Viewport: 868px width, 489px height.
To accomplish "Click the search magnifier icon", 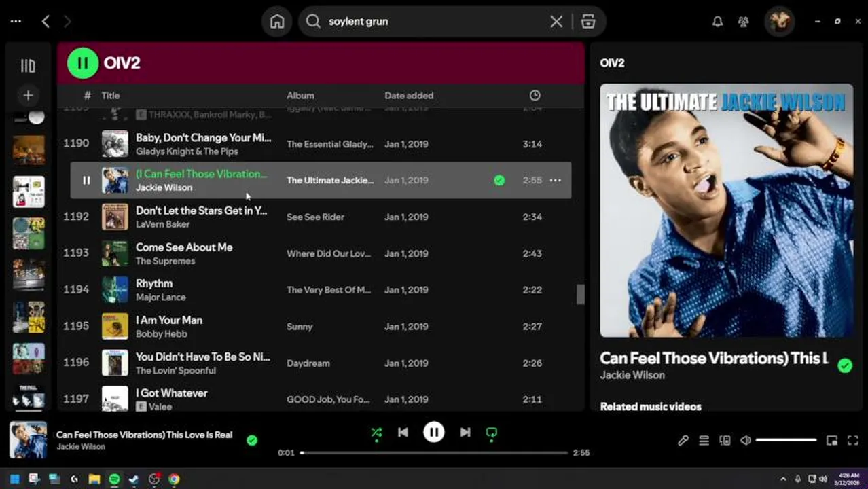I will click(x=312, y=22).
